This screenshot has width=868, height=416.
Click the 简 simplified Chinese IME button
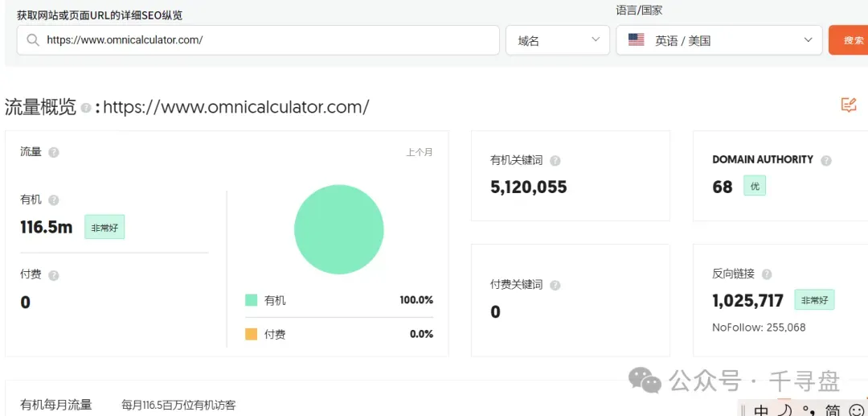tap(832, 410)
